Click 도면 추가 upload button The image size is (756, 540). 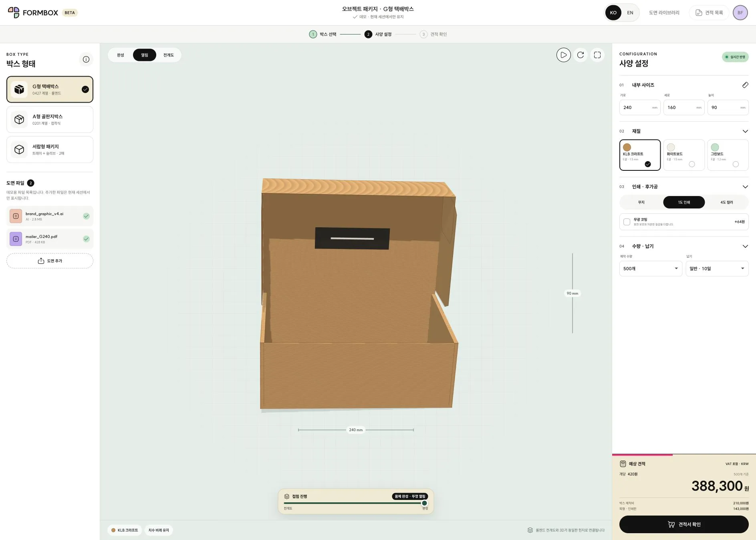pos(50,261)
